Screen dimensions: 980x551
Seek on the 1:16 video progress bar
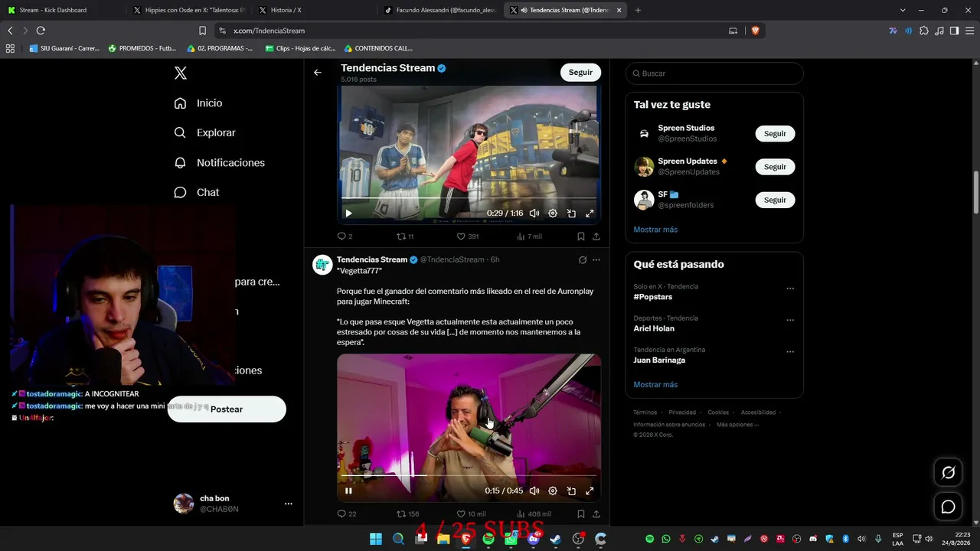[469, 198]
